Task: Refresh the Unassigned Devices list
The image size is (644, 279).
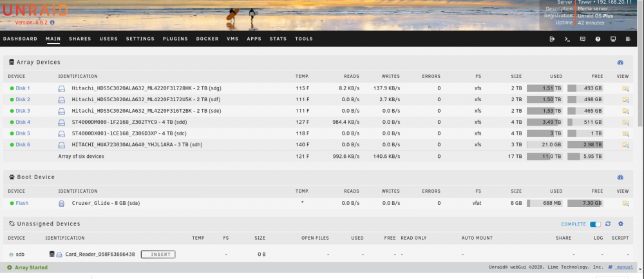Action: tap(608, 224)
